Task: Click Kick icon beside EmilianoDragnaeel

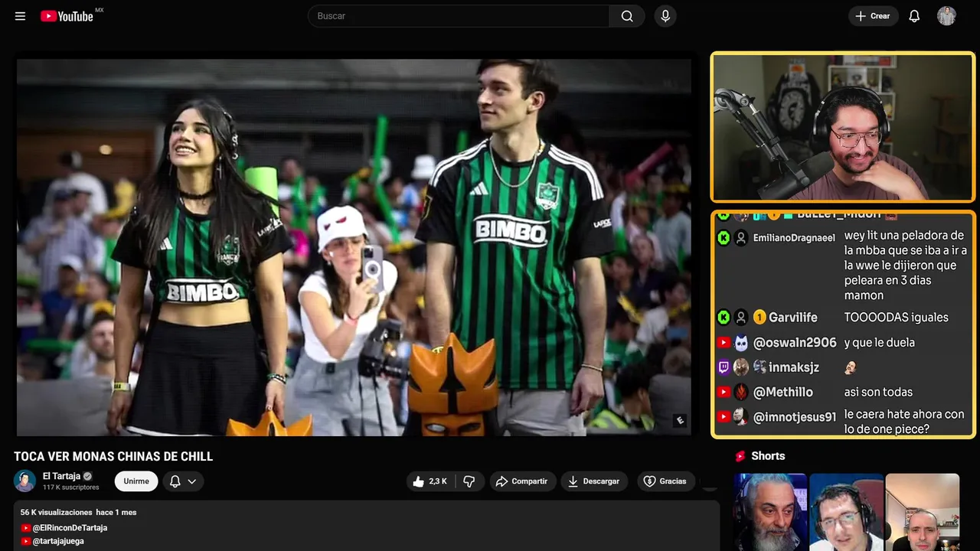Action: click(x=724, y=238)
